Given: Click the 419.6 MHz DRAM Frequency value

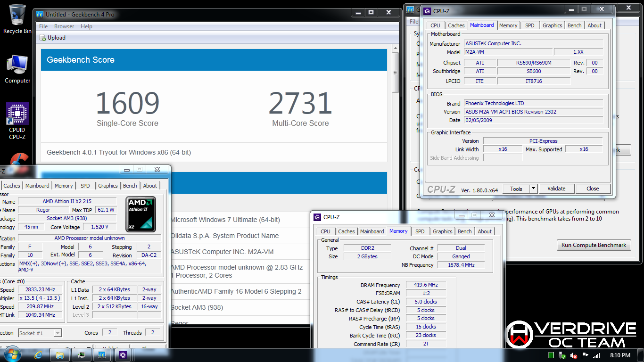Looking at the screenshot, I should click(426, 285).
